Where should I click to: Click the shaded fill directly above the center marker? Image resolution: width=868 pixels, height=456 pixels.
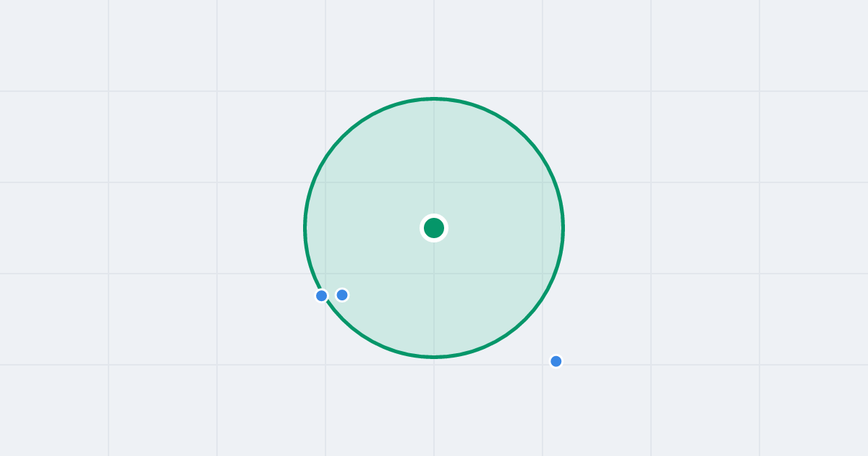point(434,159)
